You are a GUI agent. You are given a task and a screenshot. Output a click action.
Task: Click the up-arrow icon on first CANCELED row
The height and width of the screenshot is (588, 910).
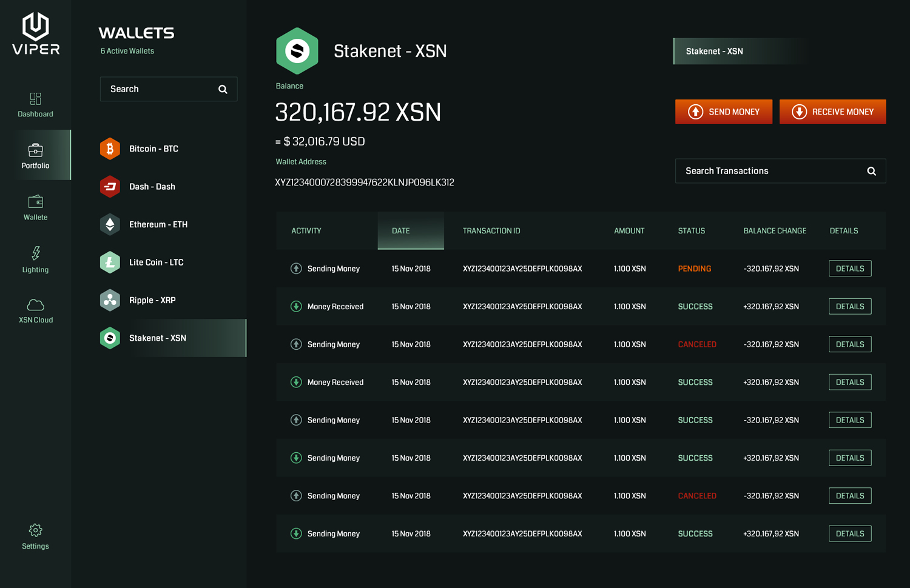296,344
